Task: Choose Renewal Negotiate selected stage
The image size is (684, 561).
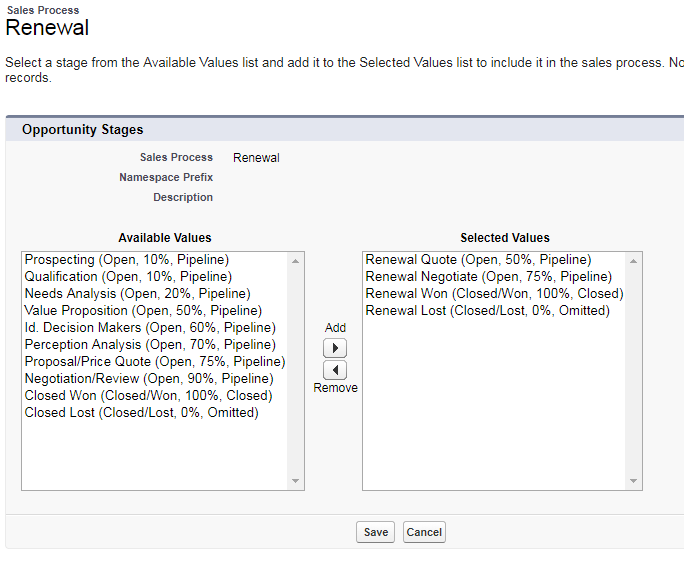Action: click(488, 277)
